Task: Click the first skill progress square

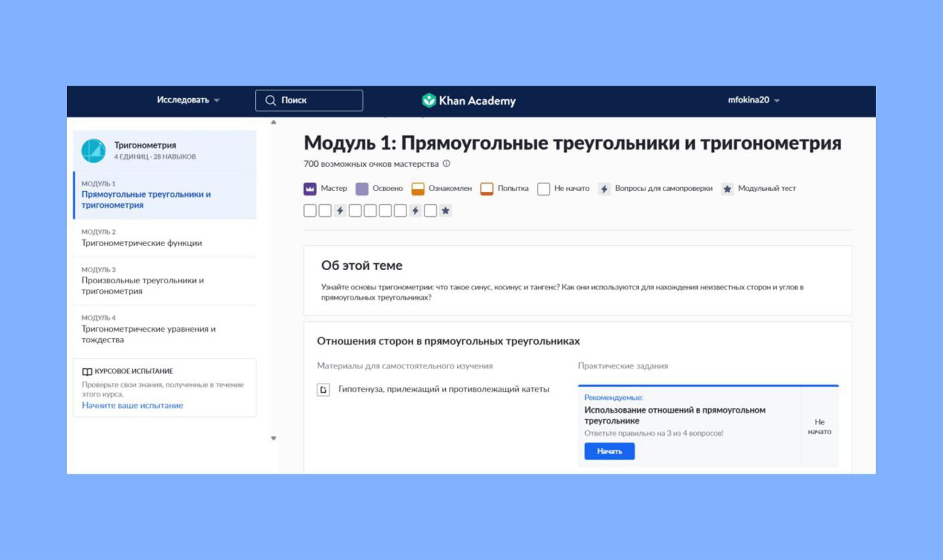Action: pos(310,211)
